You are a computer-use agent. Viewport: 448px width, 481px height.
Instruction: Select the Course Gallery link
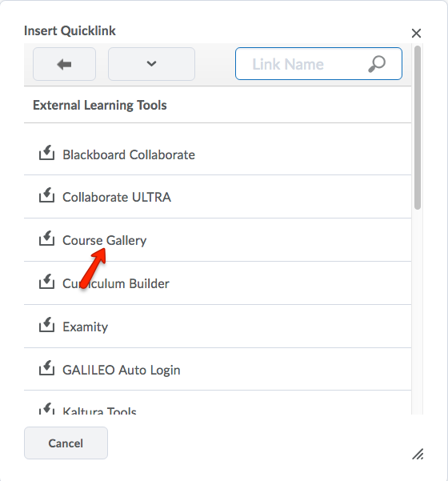[x=104, y=240]
